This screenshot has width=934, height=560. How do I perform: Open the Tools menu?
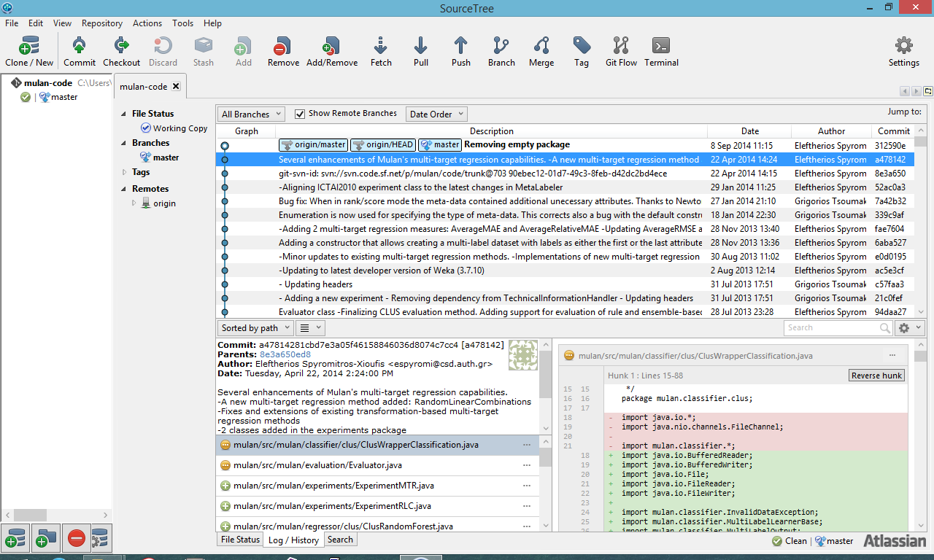pyautogui.click(x=183, y=23)
